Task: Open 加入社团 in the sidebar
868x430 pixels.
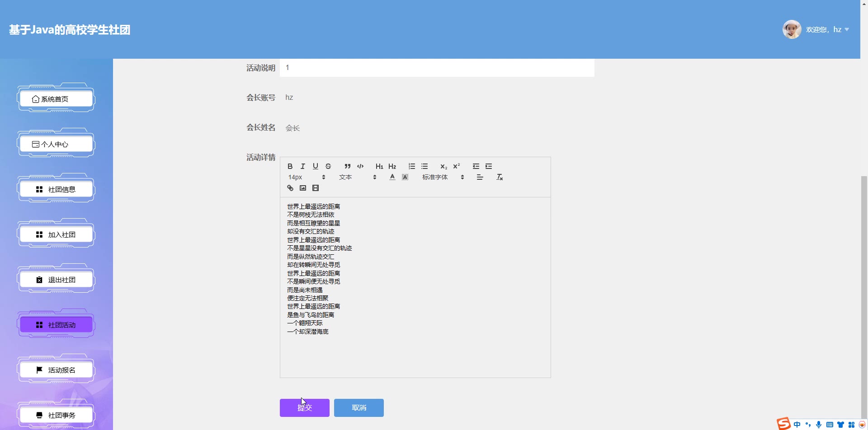Action: click(56, 234)
